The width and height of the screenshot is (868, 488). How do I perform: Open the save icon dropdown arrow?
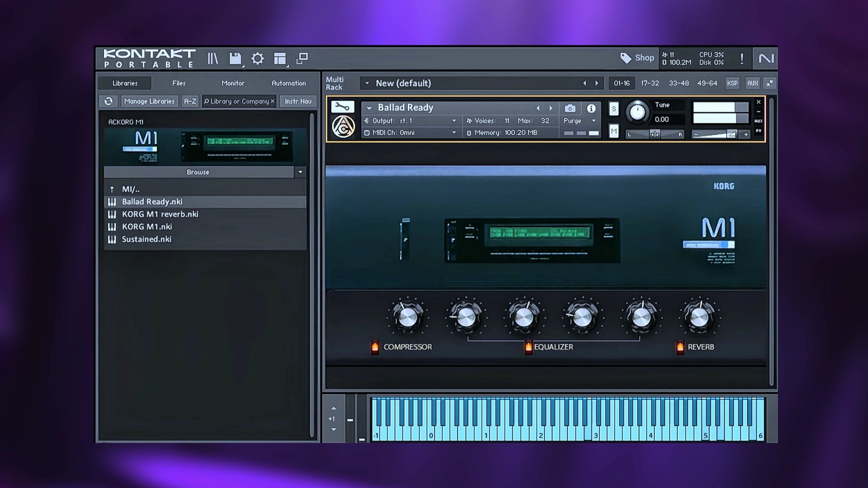point(243,66)
